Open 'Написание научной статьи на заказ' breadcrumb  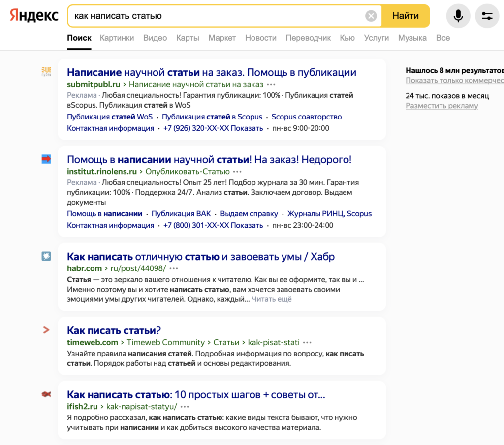(196, 85)
